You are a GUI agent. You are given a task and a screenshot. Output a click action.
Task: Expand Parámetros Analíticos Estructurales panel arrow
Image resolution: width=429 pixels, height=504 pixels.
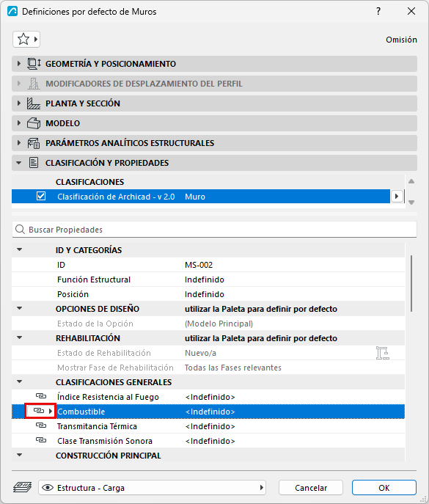tap(19, 143)
